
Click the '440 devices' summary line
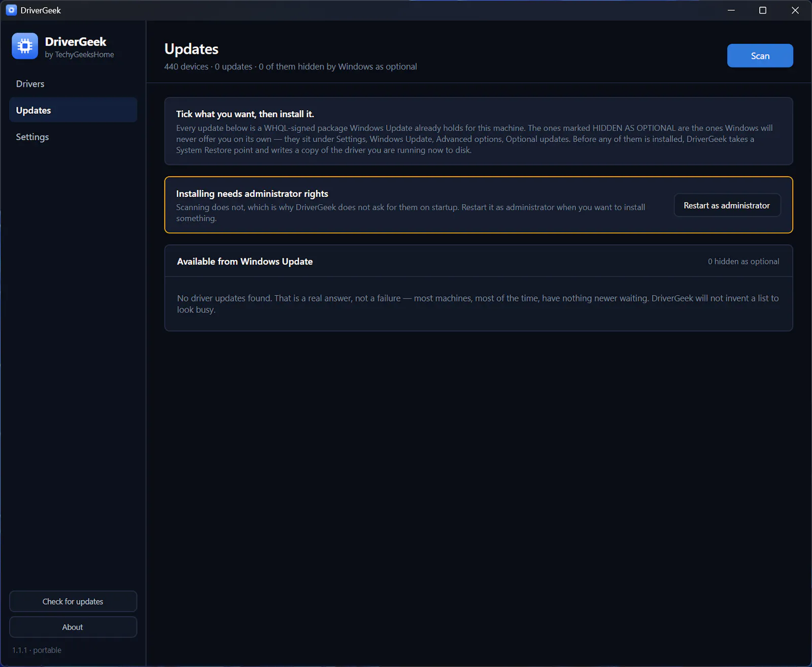tap(290, 66)
